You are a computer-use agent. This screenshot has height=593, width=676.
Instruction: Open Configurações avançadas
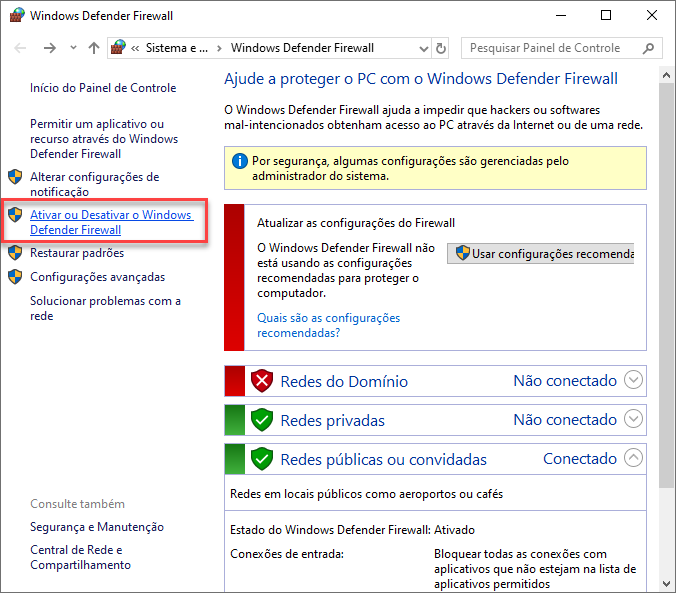tap(97, 277)
